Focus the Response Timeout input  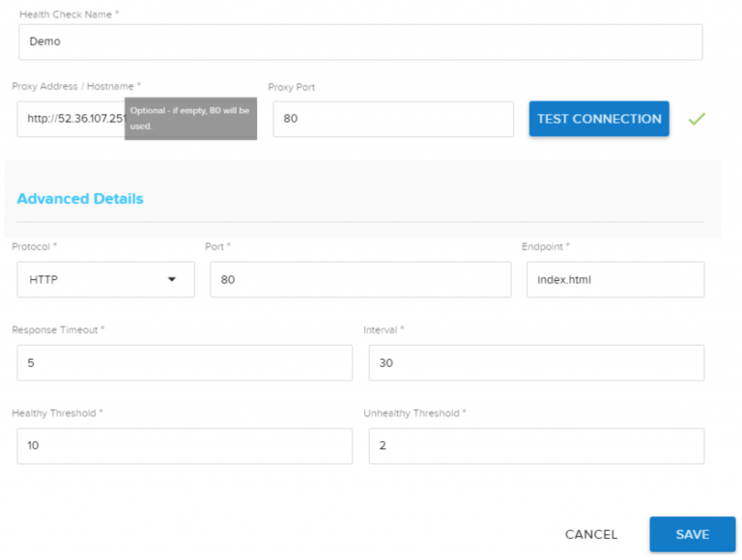(x=184, y=363)
